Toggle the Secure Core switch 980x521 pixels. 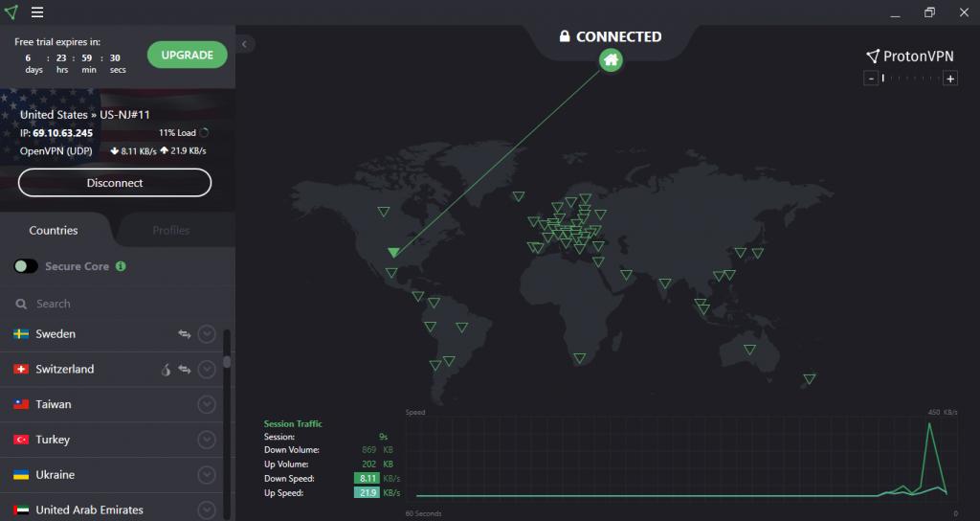click(26, 266)
